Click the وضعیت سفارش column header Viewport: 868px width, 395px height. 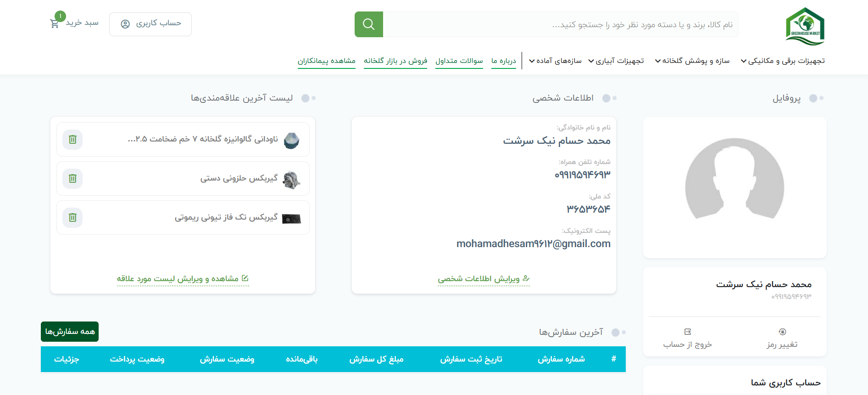coord(227,359)
